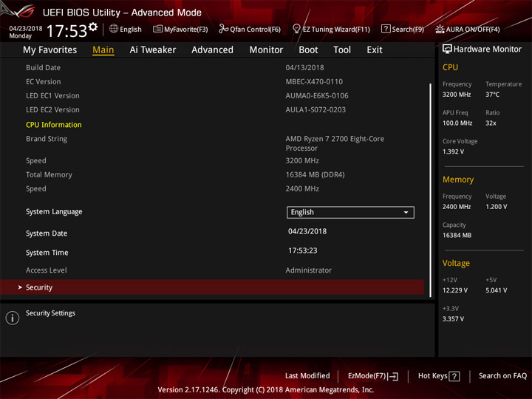Click the Security row arrow marker

point(20,287)
